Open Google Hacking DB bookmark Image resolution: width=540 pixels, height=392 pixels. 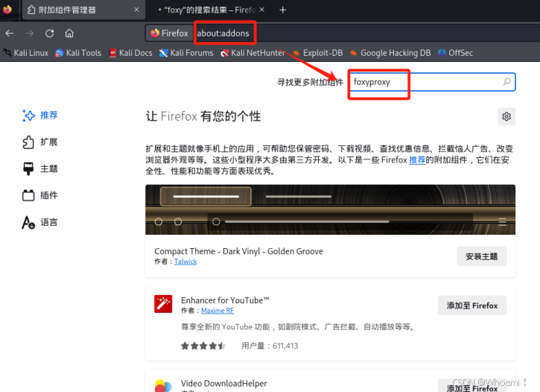390,53
